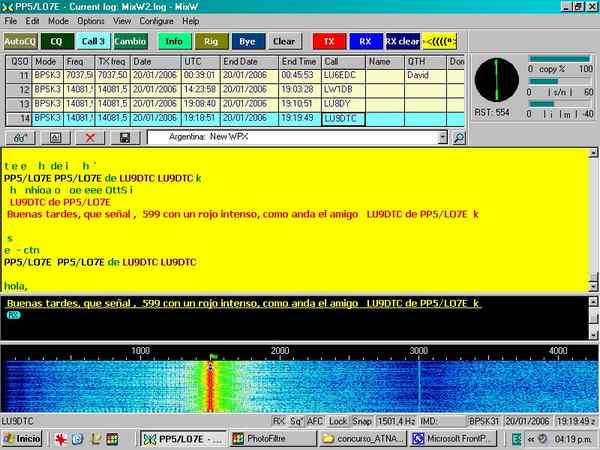
Task: Toggle Snap in the status bar
Action: pyautogui.click(x=362, y=421)
